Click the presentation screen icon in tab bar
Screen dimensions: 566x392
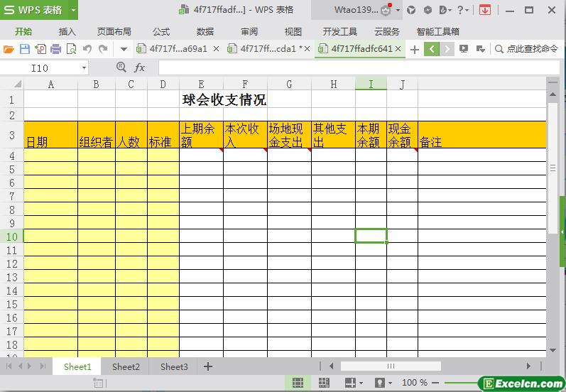click(464, 49)
